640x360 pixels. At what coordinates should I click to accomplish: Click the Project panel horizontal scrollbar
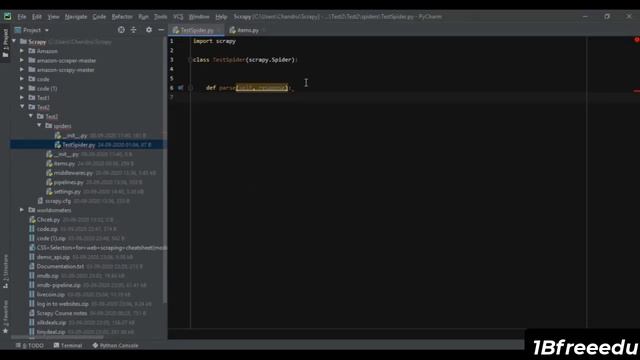[57, 338]
